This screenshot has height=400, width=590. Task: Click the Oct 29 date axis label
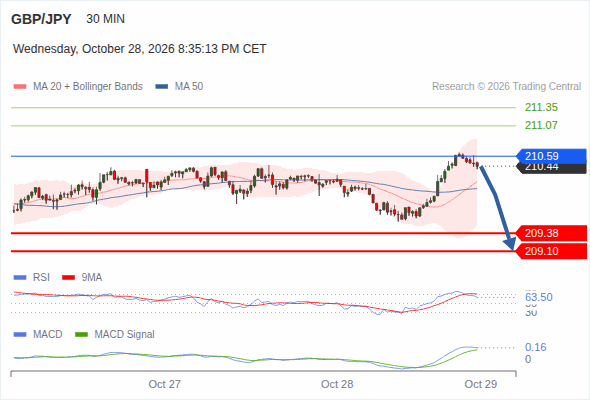click(x=481, y=384)
